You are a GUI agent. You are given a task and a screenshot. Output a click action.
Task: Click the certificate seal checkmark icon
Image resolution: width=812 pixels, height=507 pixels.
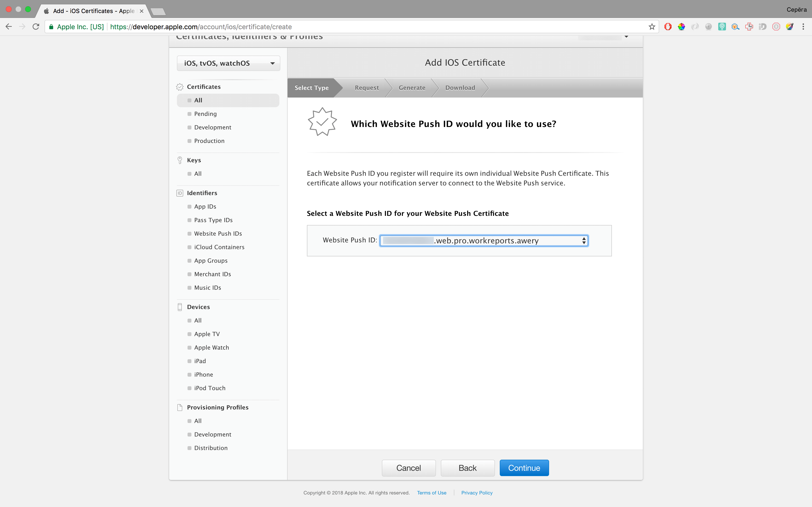coord(322,122)
